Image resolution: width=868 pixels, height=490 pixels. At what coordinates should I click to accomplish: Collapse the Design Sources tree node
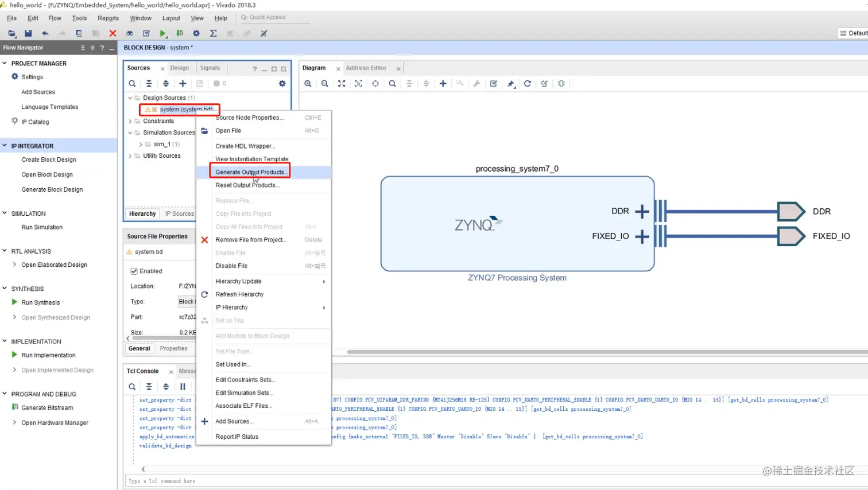coord(130,98)
